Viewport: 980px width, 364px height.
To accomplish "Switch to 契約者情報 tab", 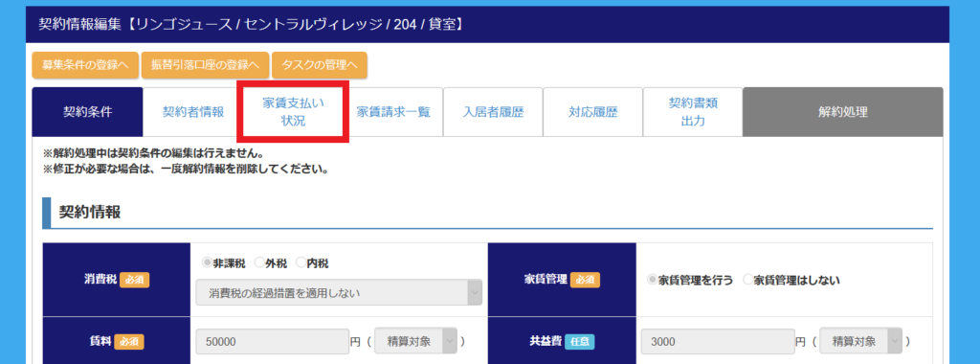I will tap(193, 112).
